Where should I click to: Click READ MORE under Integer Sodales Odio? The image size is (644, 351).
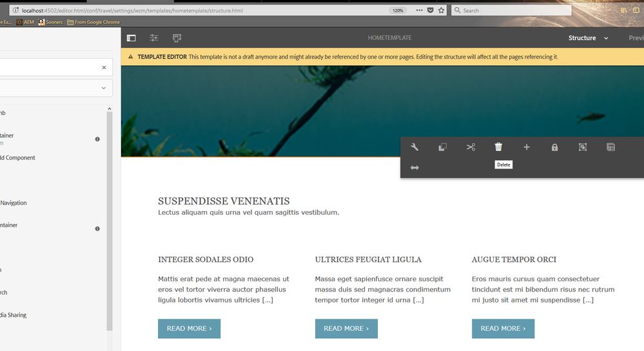click(x=190, y=328)
